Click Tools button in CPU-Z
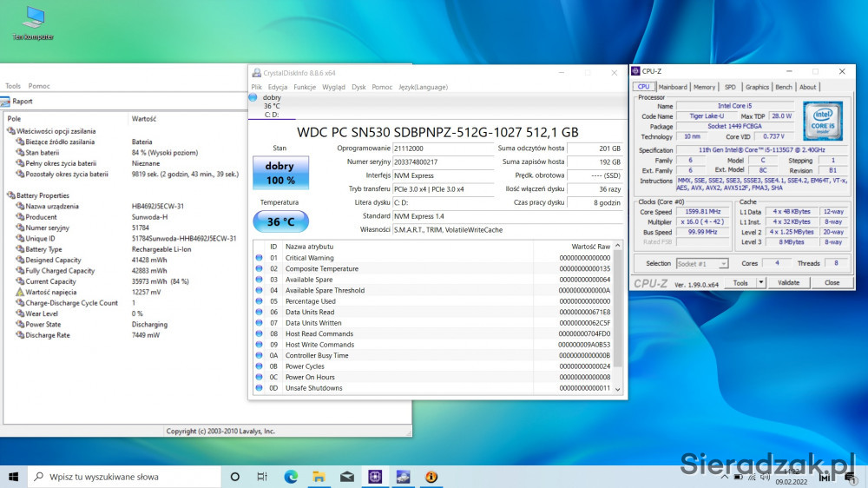The height and width of the screenshot is (488, 868). (740, 282)
